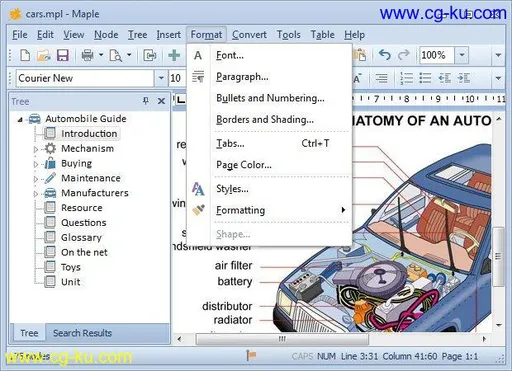Screen dimensions: 512x371
Task: Switch to the Tree tab
Action: pyautogui.click(x=29, y=333)
